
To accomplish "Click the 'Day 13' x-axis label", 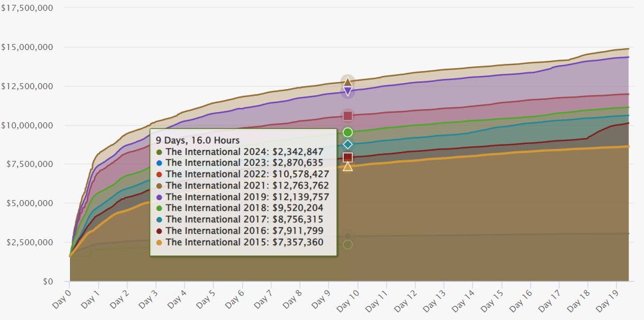I will pyautogui.click(x=434, y=300).
